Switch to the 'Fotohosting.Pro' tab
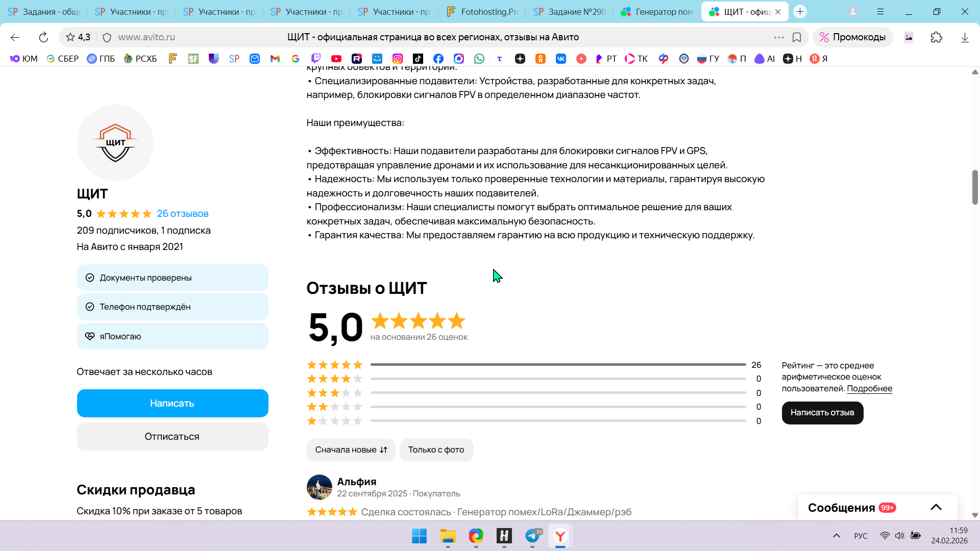The width and height of the screenshot is (980, 551). (x=483, y=12)
